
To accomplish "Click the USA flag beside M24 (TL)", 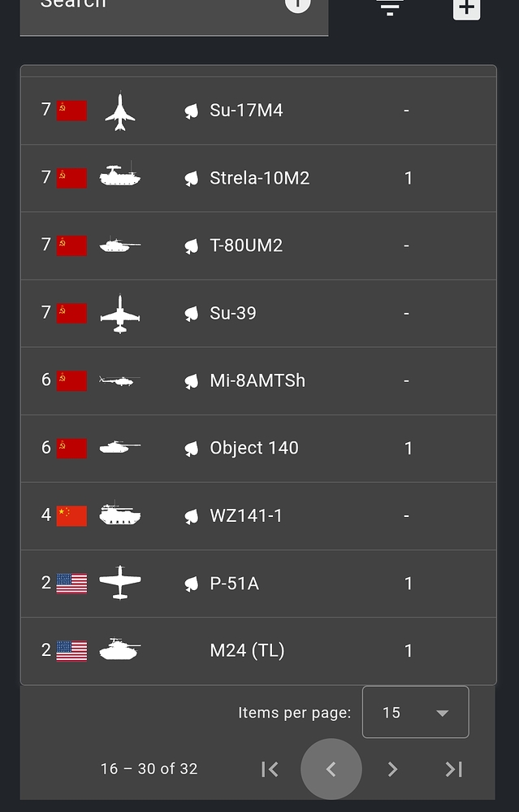I will click(x=71, y=650).
